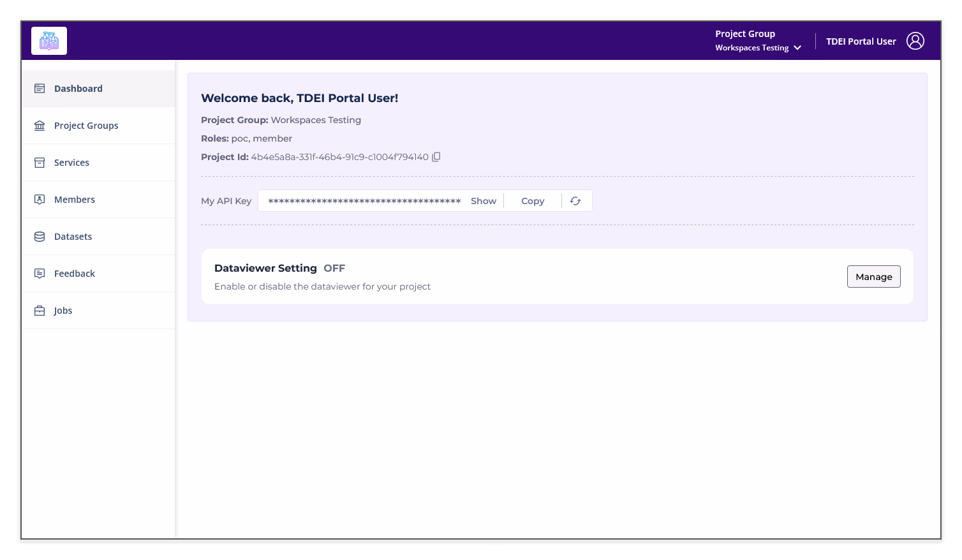Click the 'Roles: poc, member' text
The width and height of the screenshot is (962, 560).
pyautogui.click(x=247, y=138)
